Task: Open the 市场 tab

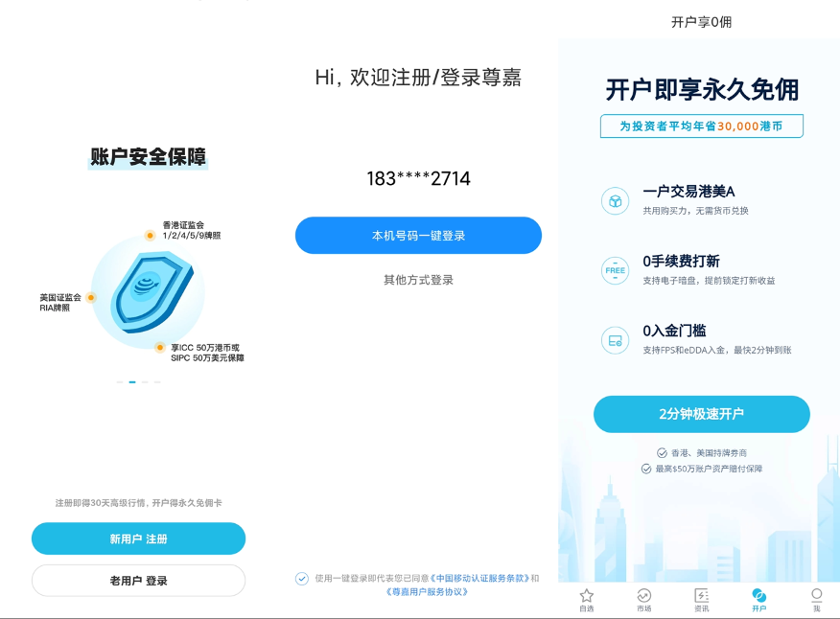Action: (x=644, y=600)
